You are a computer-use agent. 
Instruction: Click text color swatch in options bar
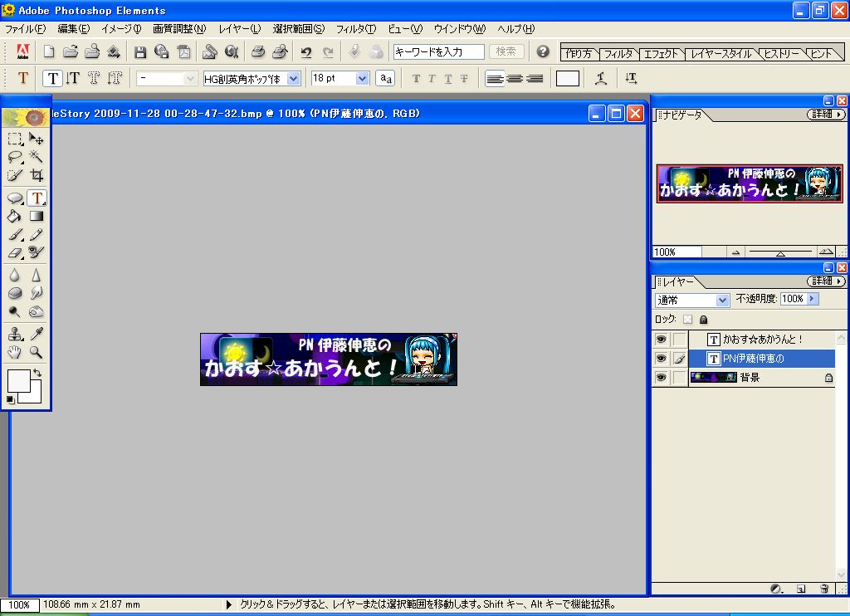tap(568, 79)
